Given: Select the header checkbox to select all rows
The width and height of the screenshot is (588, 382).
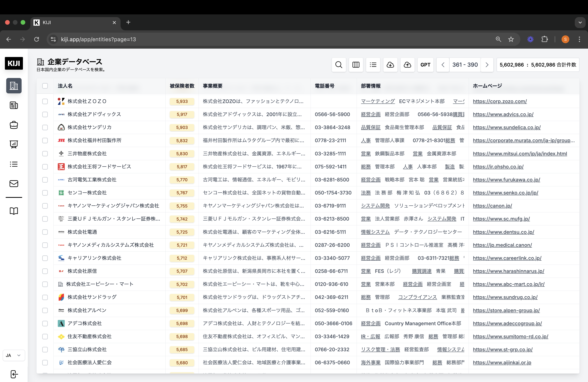Looking at the screenshot, I should coord(45,86).
